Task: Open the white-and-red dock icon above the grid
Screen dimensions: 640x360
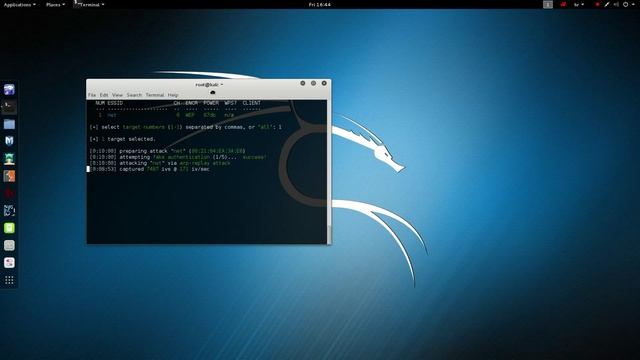Action: 9,262
